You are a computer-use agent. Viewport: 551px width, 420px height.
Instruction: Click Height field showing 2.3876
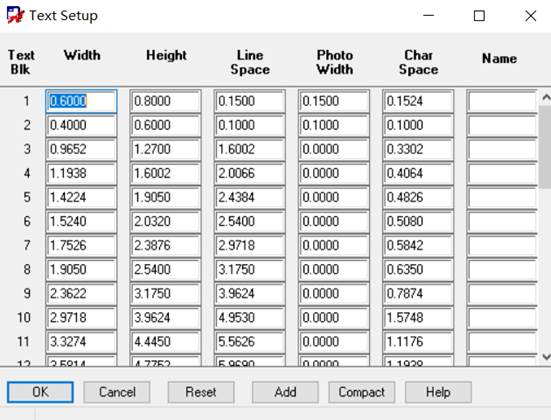[166, 246]
